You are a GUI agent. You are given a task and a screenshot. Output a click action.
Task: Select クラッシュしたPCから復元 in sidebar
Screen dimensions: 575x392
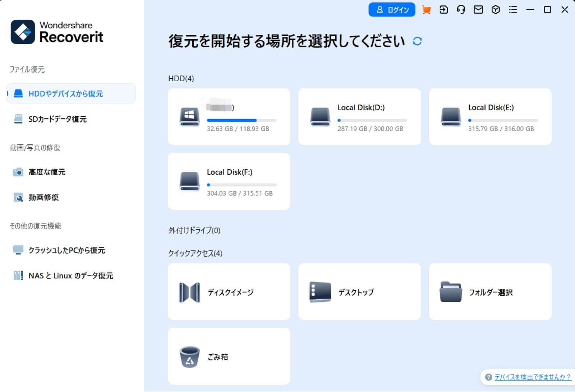pyautogui.click(x=71, y=250)
